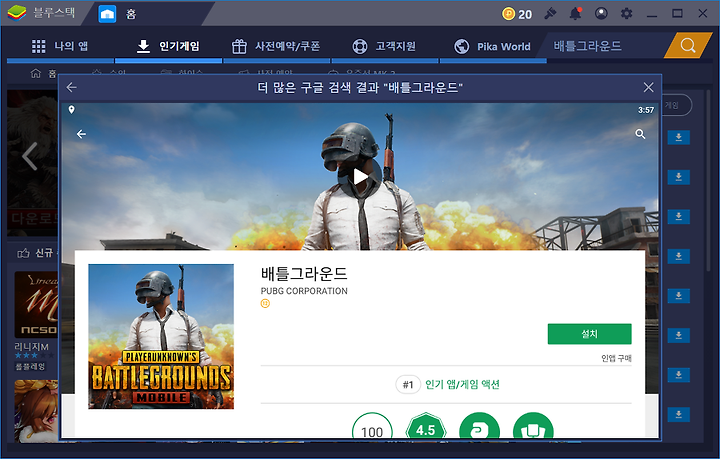Viewport: 720px width, 459px height.
Task: Click eighth download icon in right list
Action: pos(679,414)
